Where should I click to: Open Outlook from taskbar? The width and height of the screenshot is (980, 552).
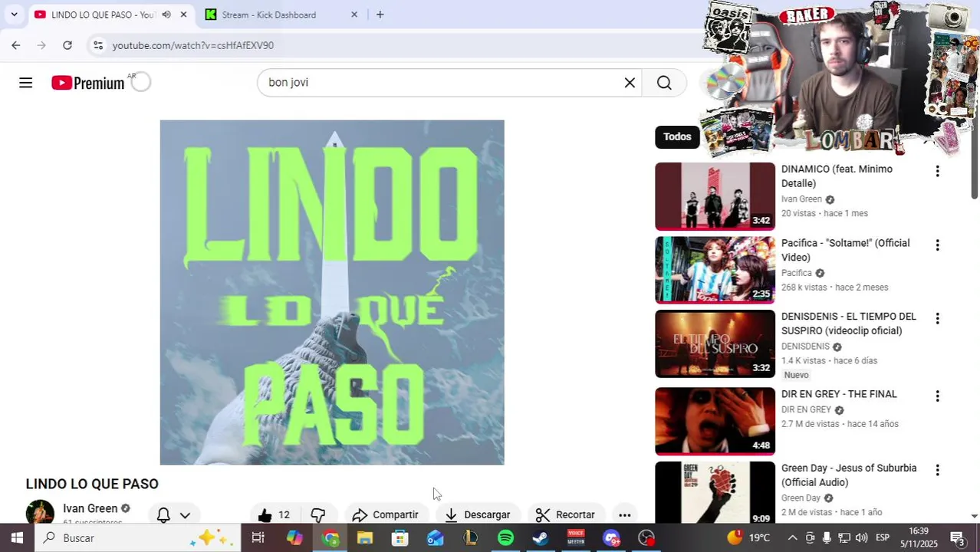[x=436, y=538]
